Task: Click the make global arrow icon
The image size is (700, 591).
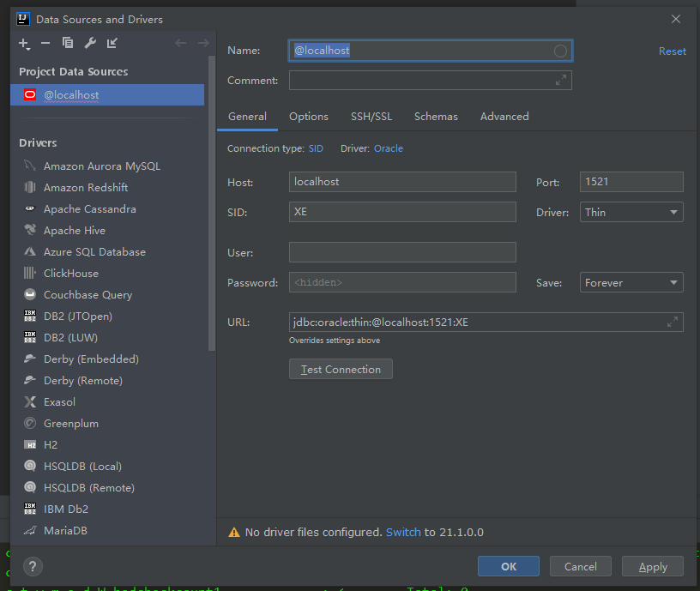Action: point(112,43)
